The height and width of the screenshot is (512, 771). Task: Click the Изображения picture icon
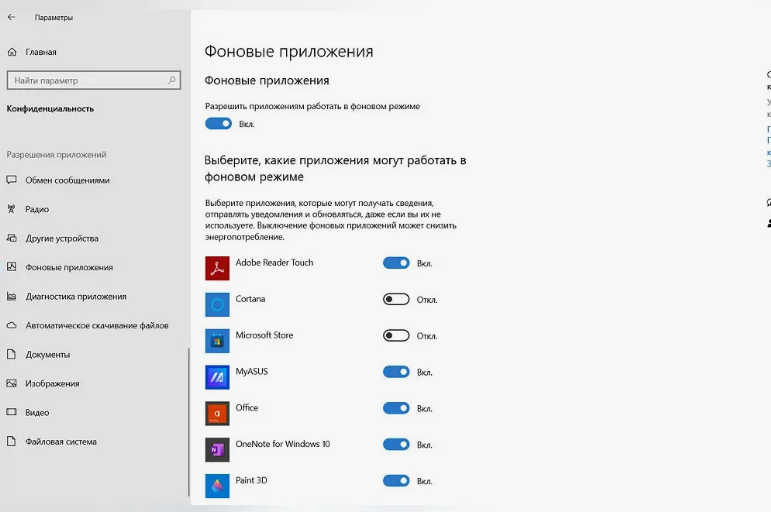pyautogui.click(x=11, y=383)
